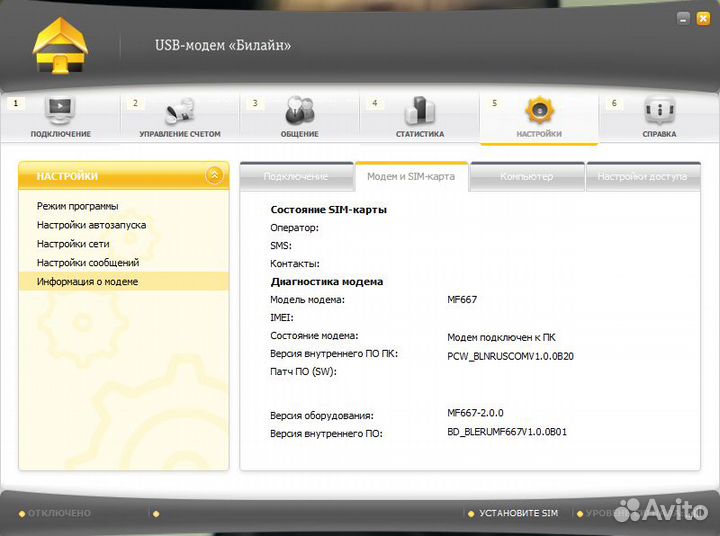Viewport: 720px width, 536px height.
Task: Close the USB-модем Билайн window
Action: point(703,19)
